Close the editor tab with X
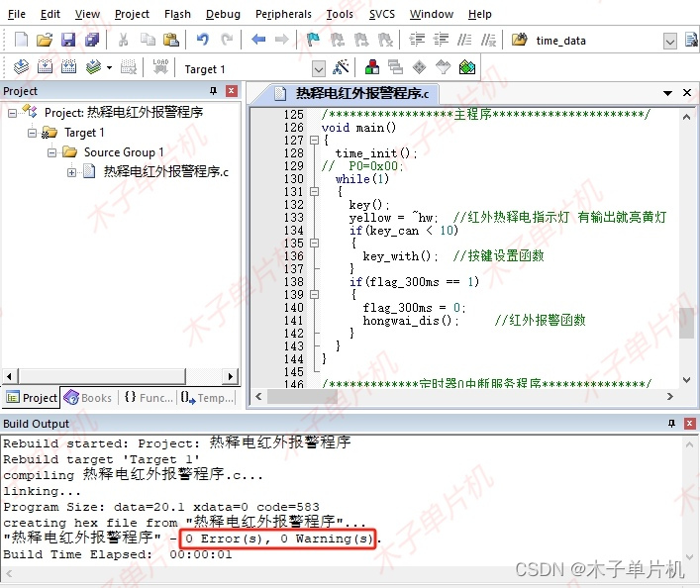This screenshot has width=700, height=588. point(687,93)
